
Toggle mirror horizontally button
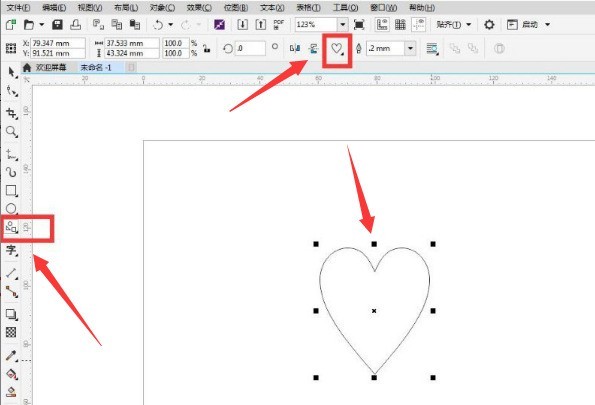tap(295, 48)
